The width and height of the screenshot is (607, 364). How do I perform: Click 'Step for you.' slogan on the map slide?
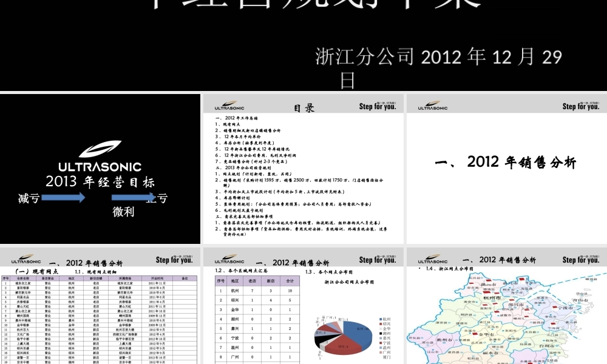pos(581,260)
